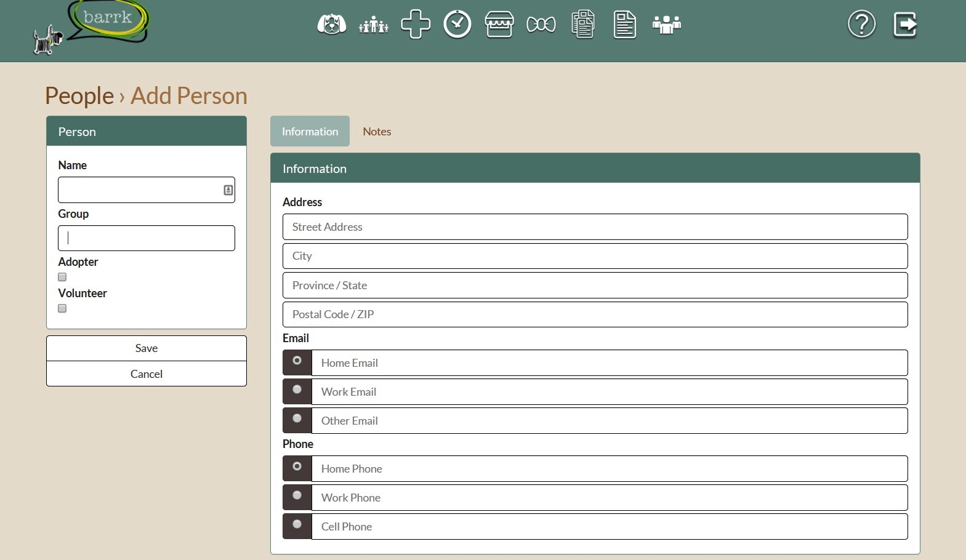966x560 pixels.
Task: Switch to the Notes tab
Action: coord(377,131)
